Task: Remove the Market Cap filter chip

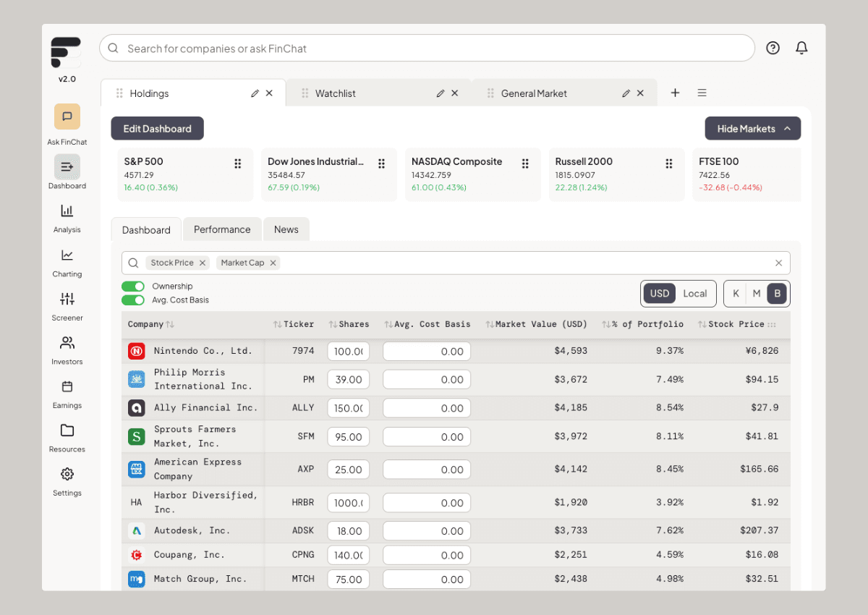Action: click(273, 263)
